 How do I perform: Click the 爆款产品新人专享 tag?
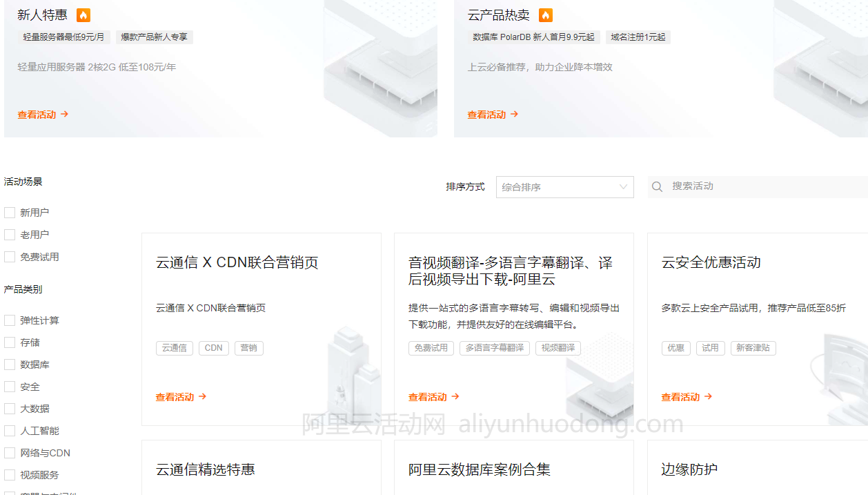coord(155,37)
